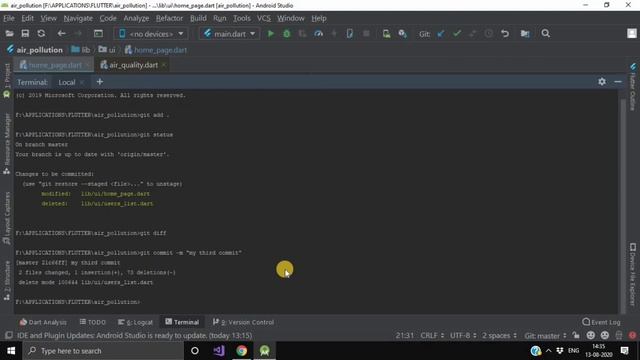Click the Git: master branch widget
This screenshot has width=640, height=360.
click(545, 336)
